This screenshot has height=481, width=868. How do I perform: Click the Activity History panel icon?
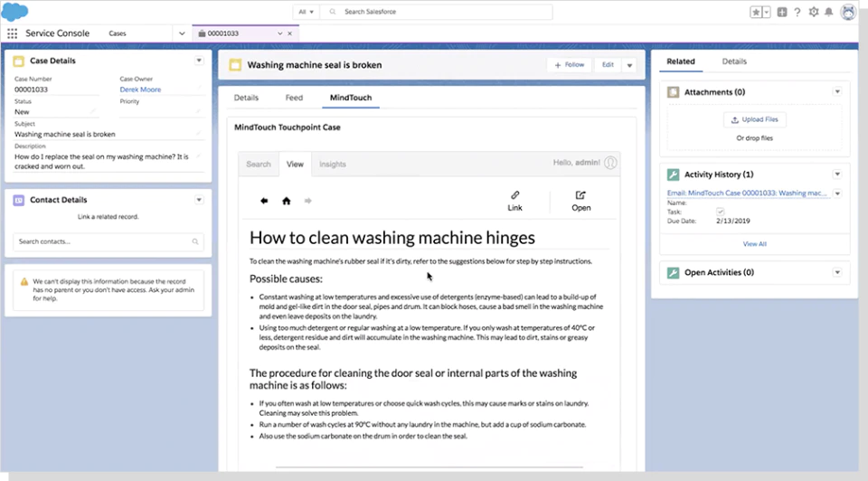pos(673,174)
